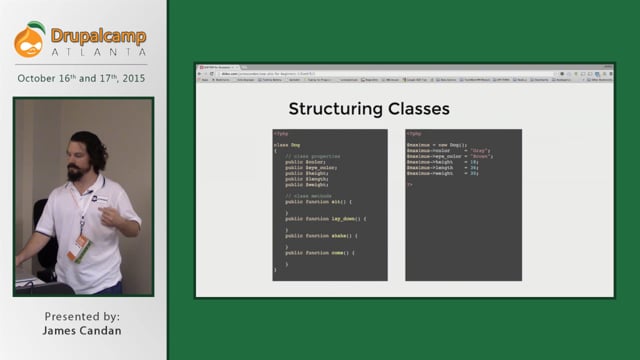Open a new tab beside the current tab

(x=244, y=67)
